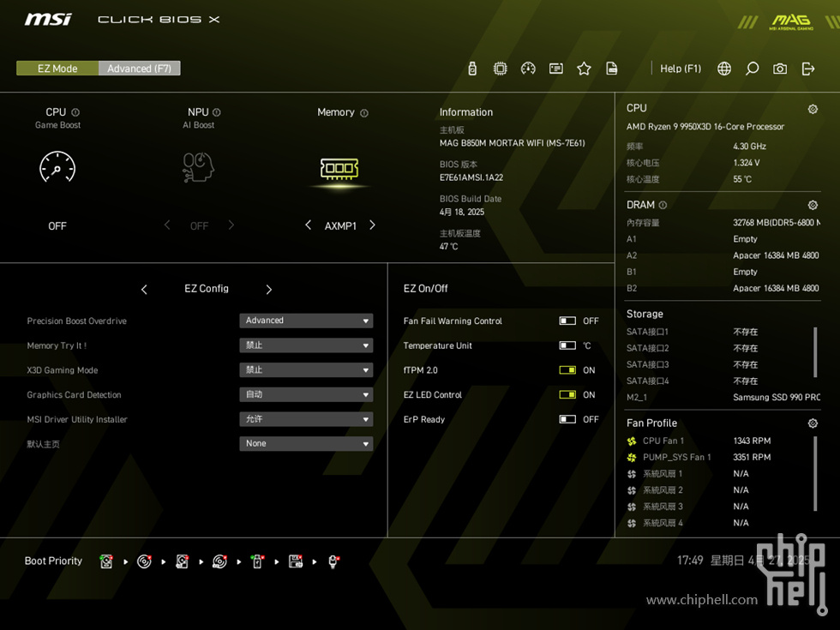
Task: Select floppy disk boot device icon
Action: tap(295, 561)
